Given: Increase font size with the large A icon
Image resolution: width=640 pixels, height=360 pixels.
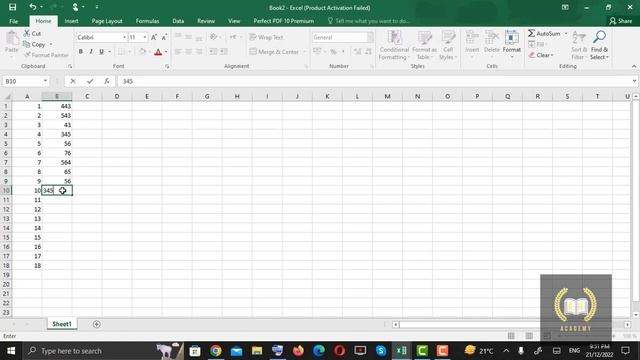Looking at the screenshot, I should pos(154,37).
